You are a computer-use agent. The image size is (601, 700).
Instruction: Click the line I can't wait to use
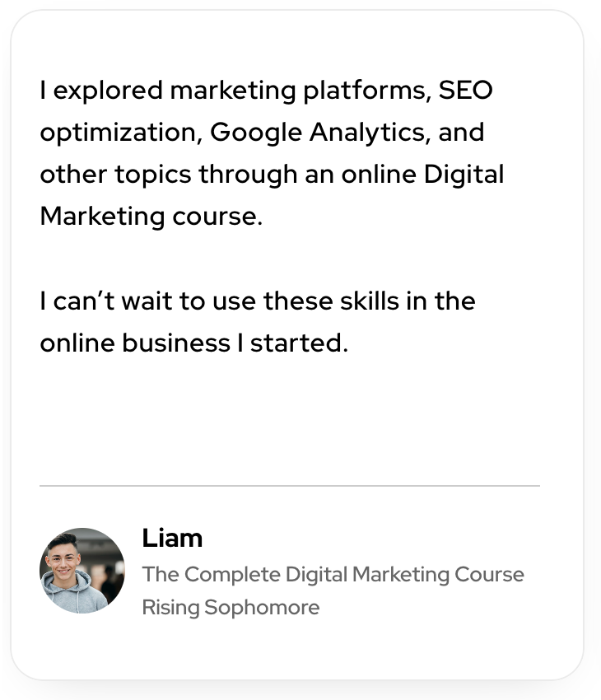click(x=258, y=301)
